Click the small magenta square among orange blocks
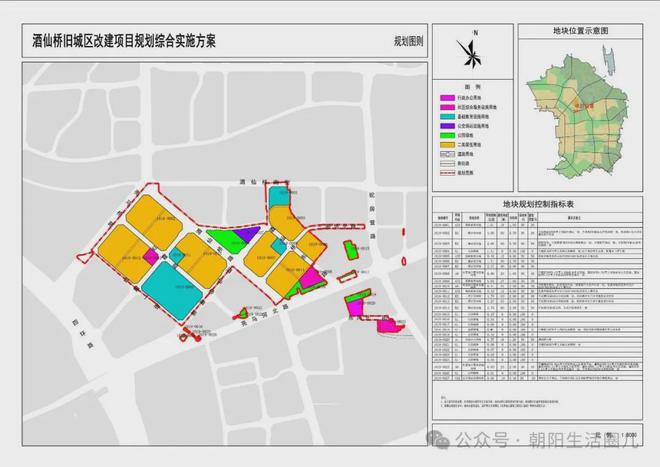Viewport: 660px width, 467px height. click(x=150, y=256)
